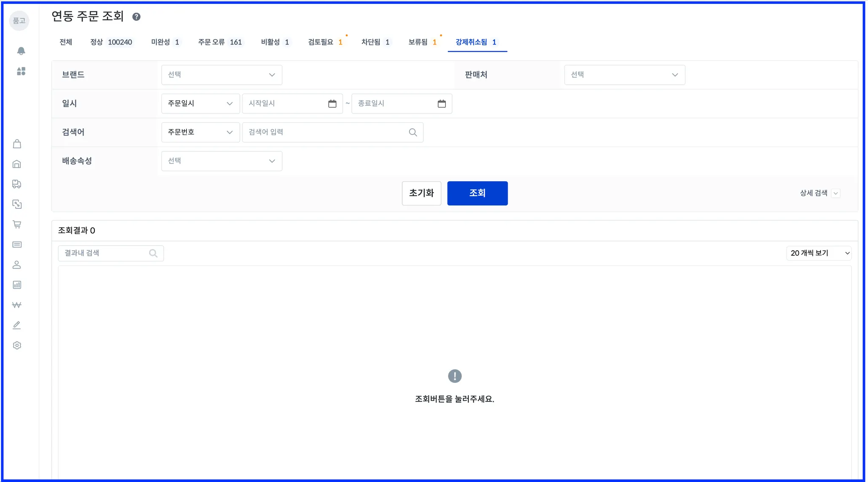Open the notifications bell icon
The image size is (868, 482).
pyautogui.click(x=21, y=51)
